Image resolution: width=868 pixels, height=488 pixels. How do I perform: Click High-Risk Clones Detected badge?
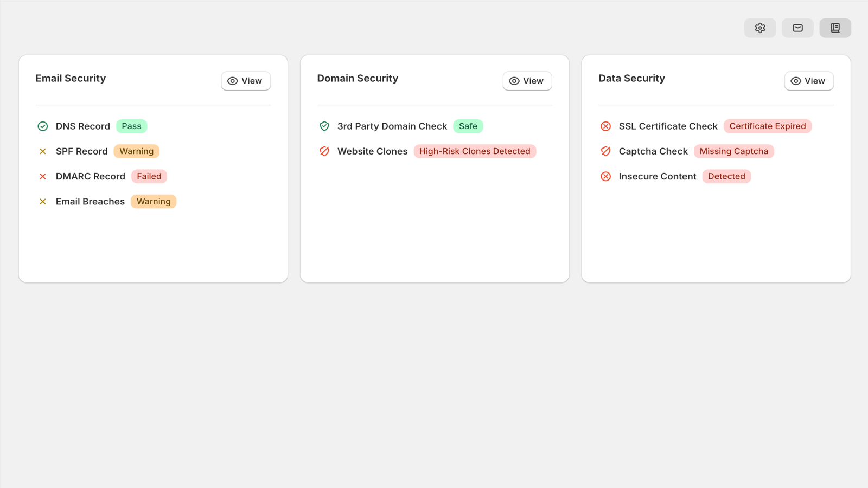475,151
